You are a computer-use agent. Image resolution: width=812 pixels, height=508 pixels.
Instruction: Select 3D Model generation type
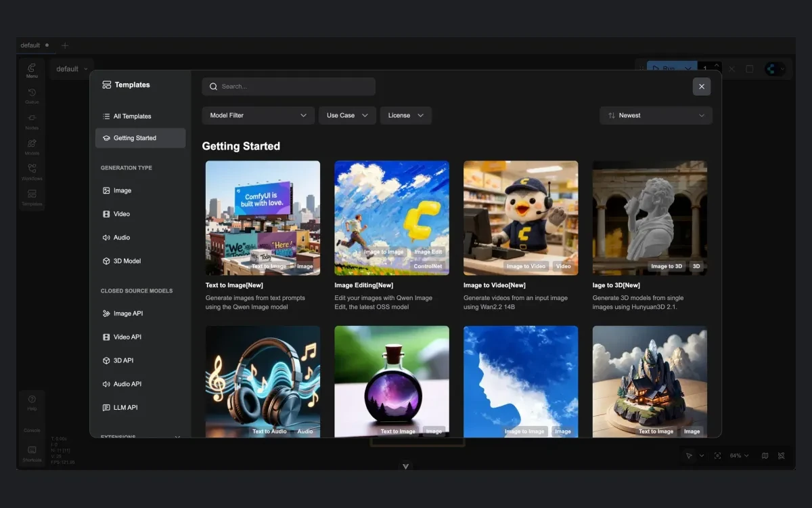pos(140,261)
